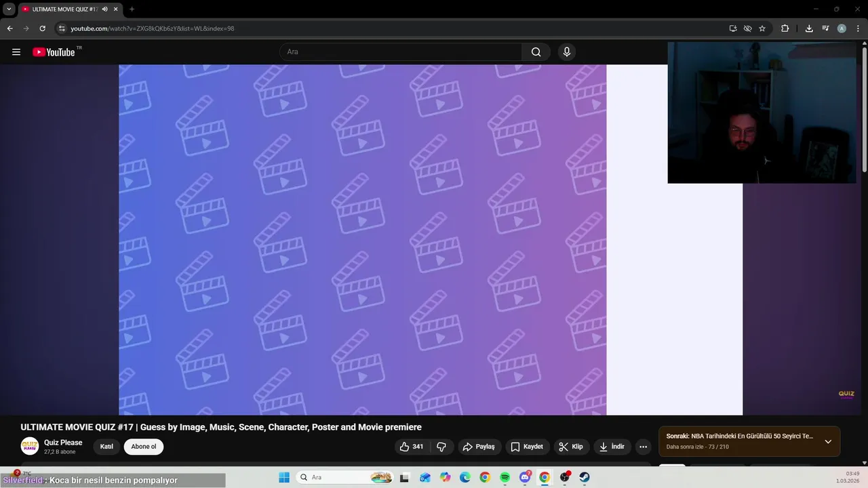
Task: Open Quiz Please channel avatar
Action: click(x=30, y=447)
